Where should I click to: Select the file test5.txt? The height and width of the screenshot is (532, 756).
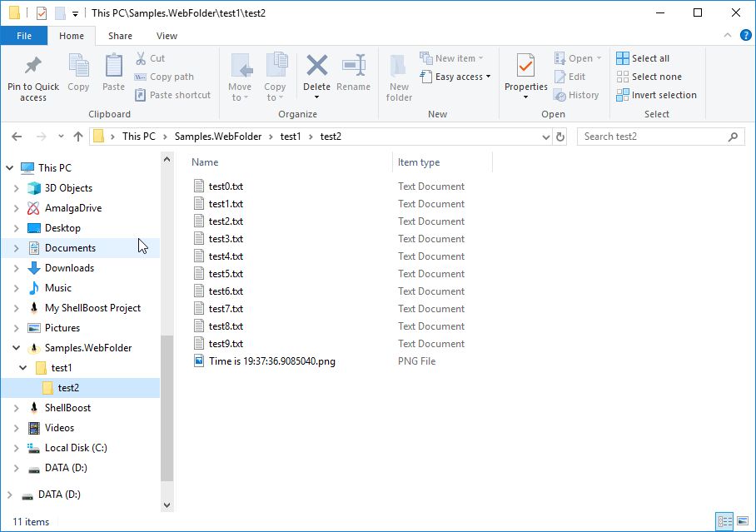[x=226, y=273]
